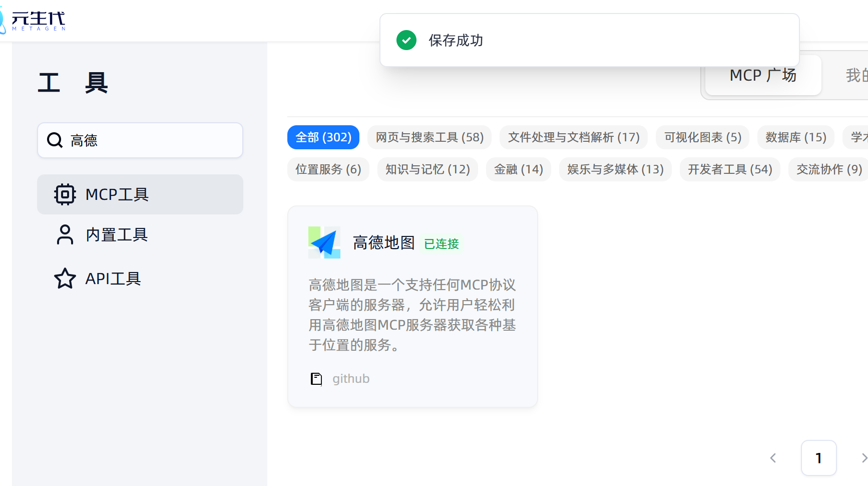The height and width of the screenshot is (486, 868).
Task: Filter by 娱乐与多媒体 (13)
Action: 615,169
